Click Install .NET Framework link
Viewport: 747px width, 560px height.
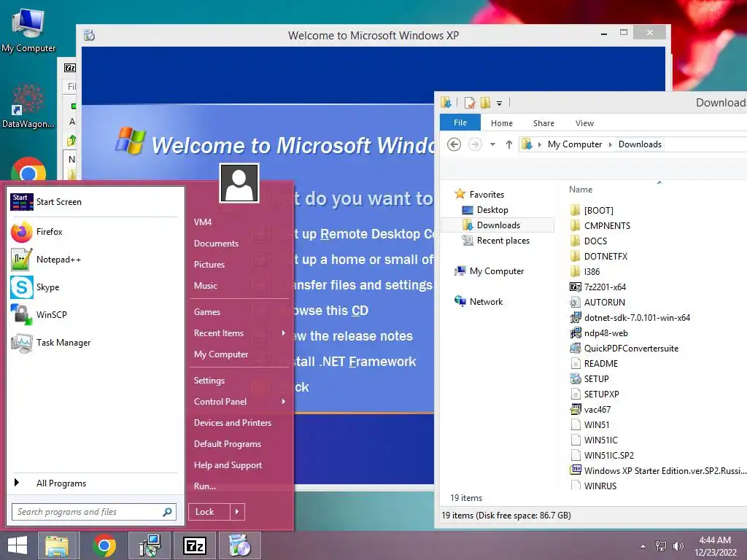tap(354, 362)
